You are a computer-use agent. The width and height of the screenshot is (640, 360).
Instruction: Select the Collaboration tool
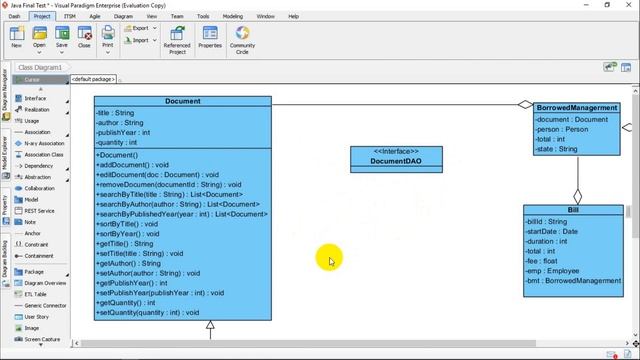(x=39, y=188)
